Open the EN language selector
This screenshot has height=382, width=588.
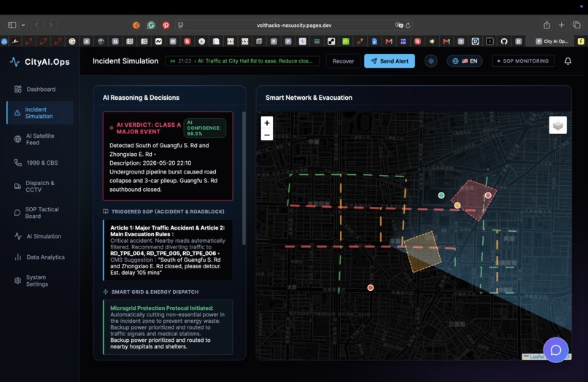pyautogui.click(x=465, y=61)
